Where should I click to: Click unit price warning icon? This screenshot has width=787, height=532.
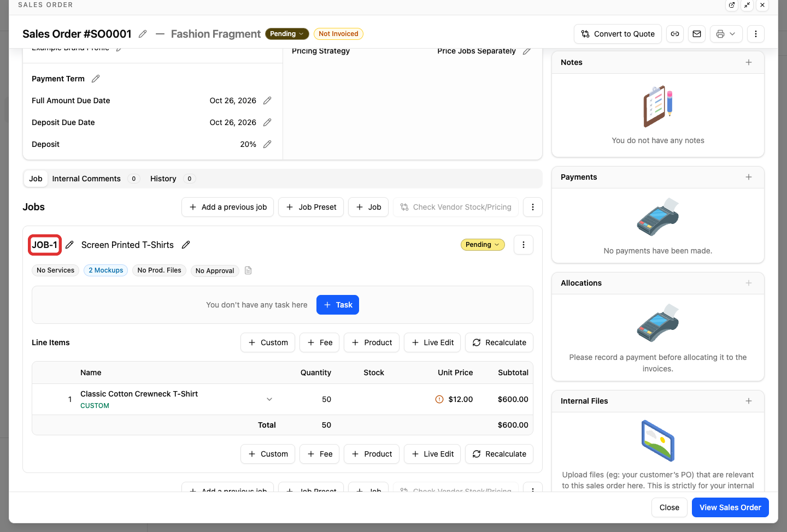coord(439,399)
